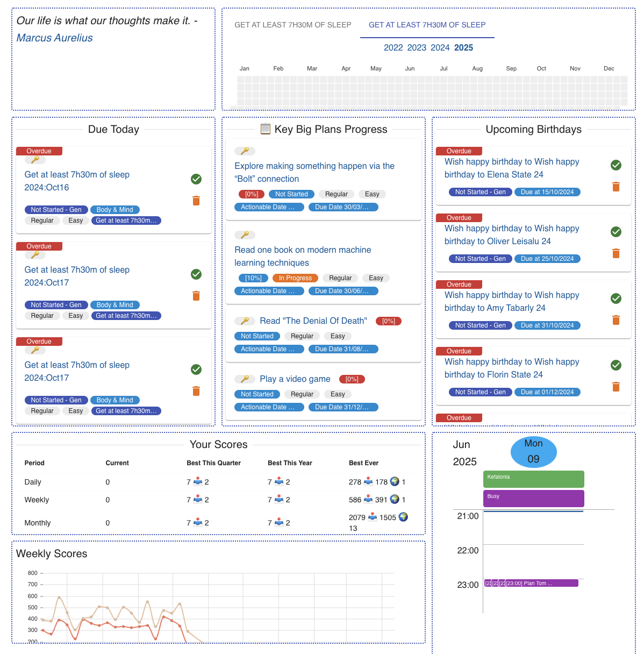Open the Kefalonia calendar event
The height and width of the screenshot is (654, 644).
533,479
